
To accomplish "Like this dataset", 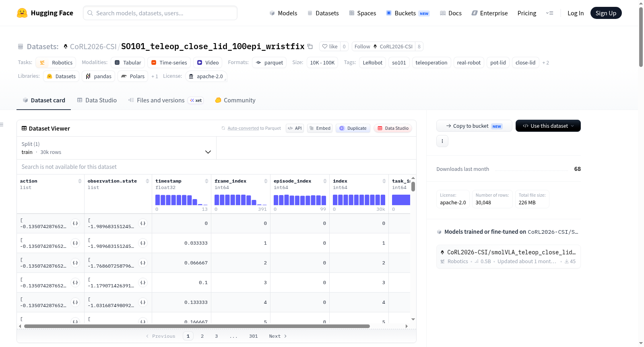I will (x=330, y=46).
